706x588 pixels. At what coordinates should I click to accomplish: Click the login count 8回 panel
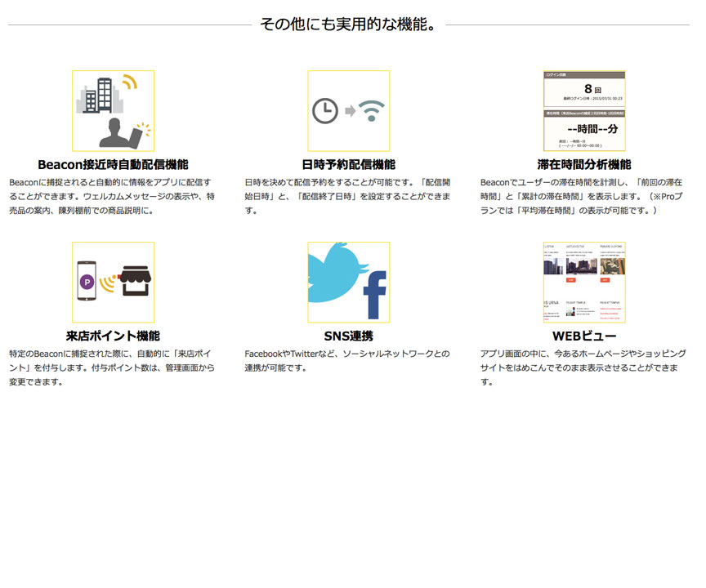click(583, 88)
